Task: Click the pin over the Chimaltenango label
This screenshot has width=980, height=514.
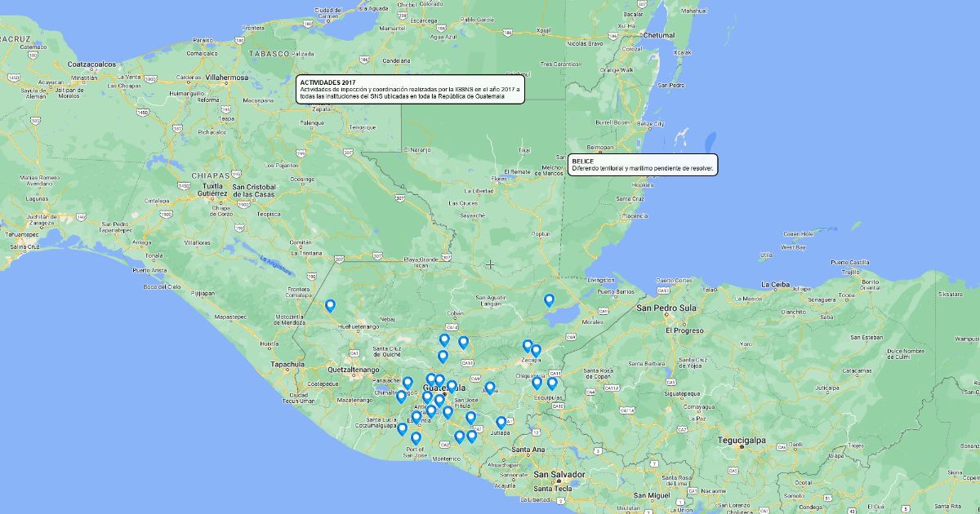Action: [401, 397]
